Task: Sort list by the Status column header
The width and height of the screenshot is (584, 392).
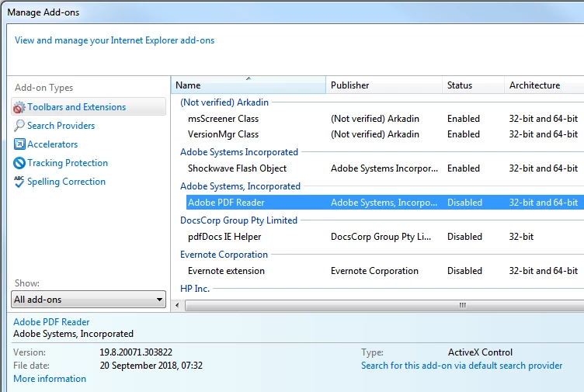Action: click(x=474, y=85)
